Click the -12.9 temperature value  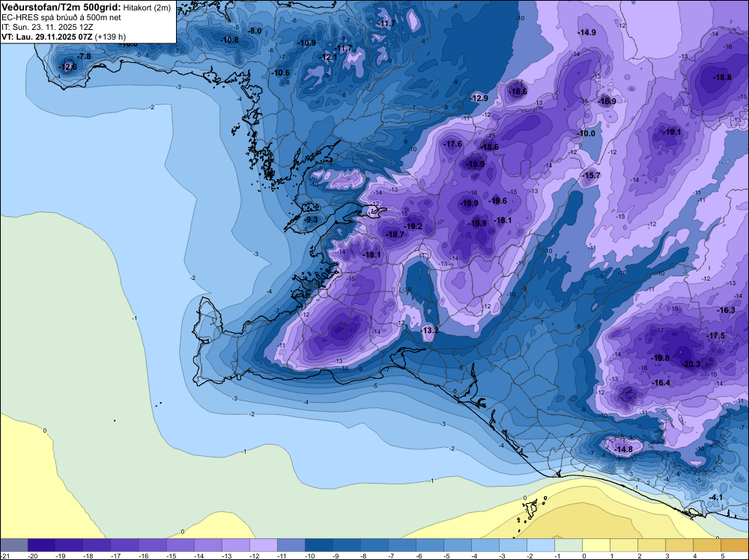point(479,98)
